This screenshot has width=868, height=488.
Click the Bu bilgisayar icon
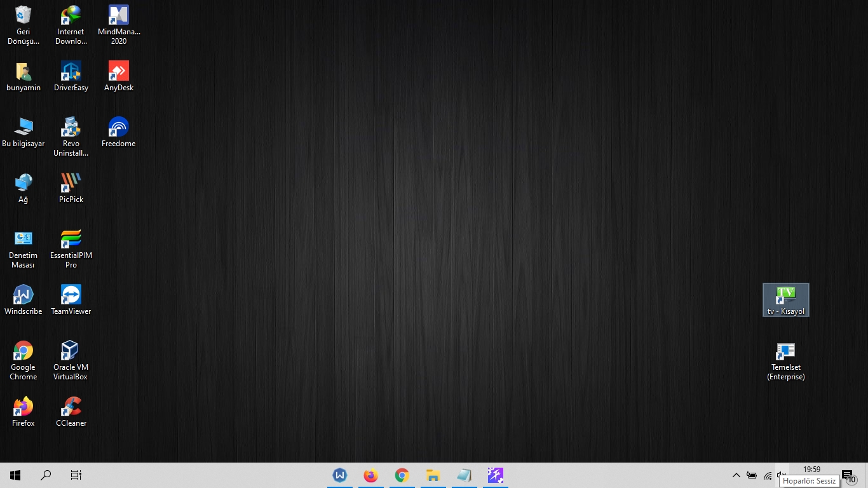point(24,133)
